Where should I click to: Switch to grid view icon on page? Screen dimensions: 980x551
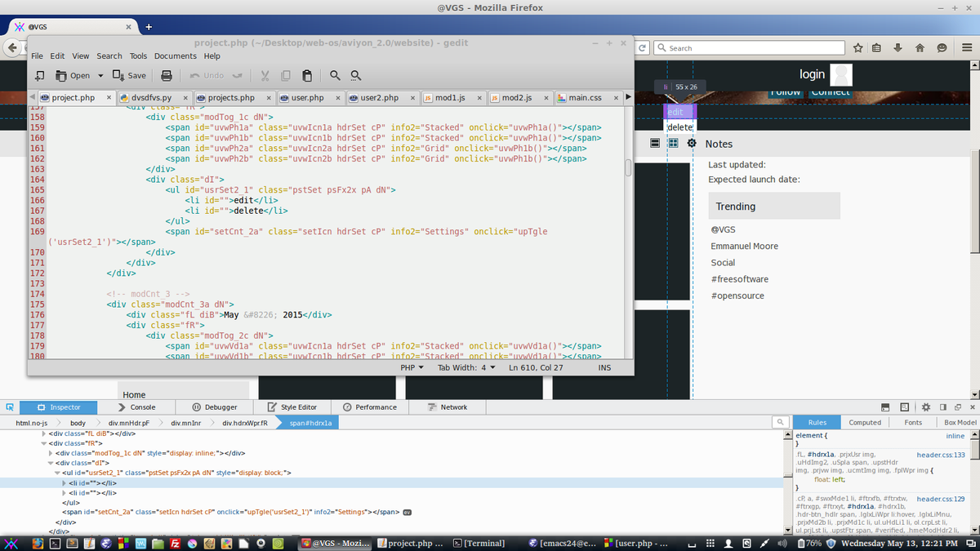[x=673, y=144]
